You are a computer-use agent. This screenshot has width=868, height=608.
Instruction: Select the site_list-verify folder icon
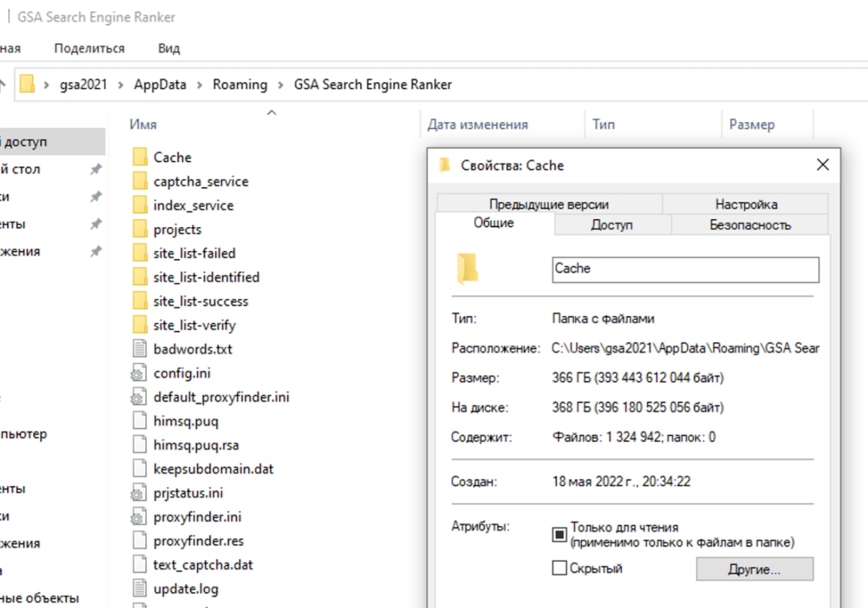[140, 325]
